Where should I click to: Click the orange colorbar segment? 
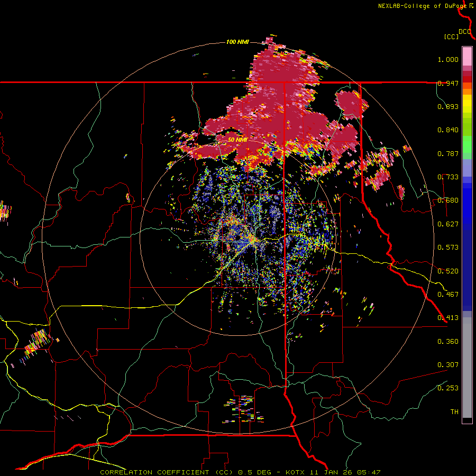point(467,91)
